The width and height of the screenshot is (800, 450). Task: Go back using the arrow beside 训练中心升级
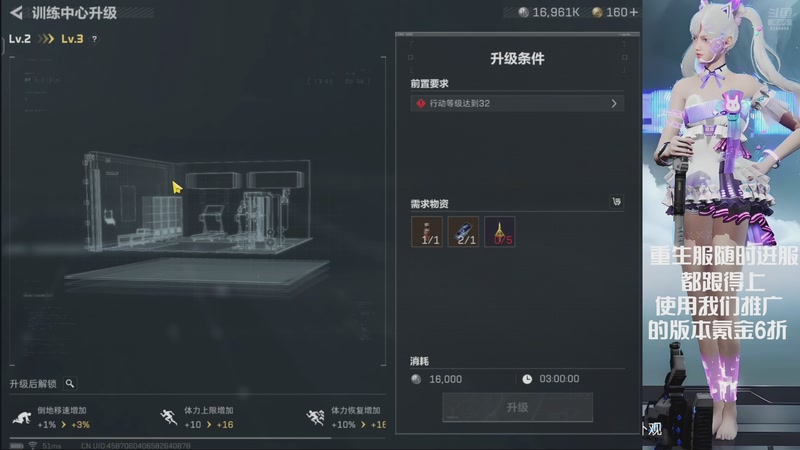(x=16, y=12)
